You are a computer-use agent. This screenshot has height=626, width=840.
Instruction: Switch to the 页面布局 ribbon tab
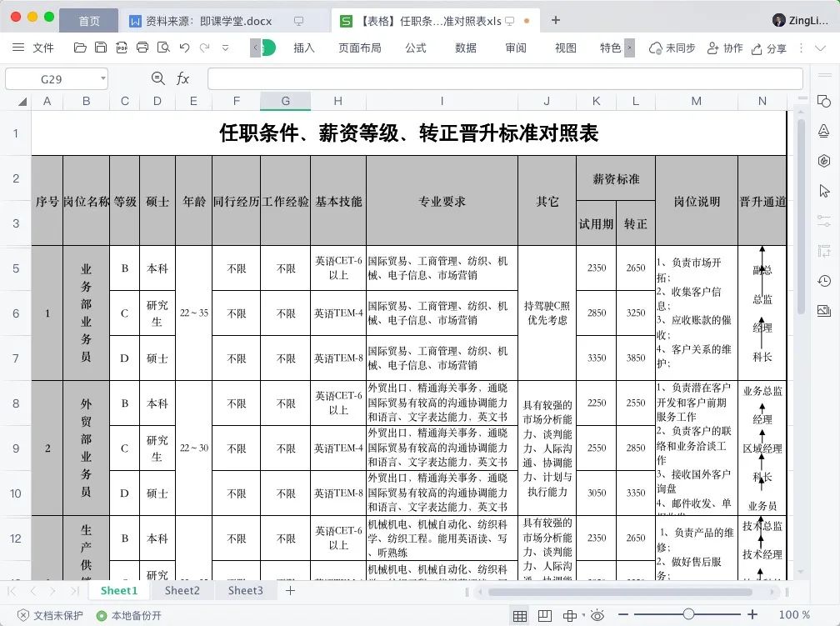[359, 48]
